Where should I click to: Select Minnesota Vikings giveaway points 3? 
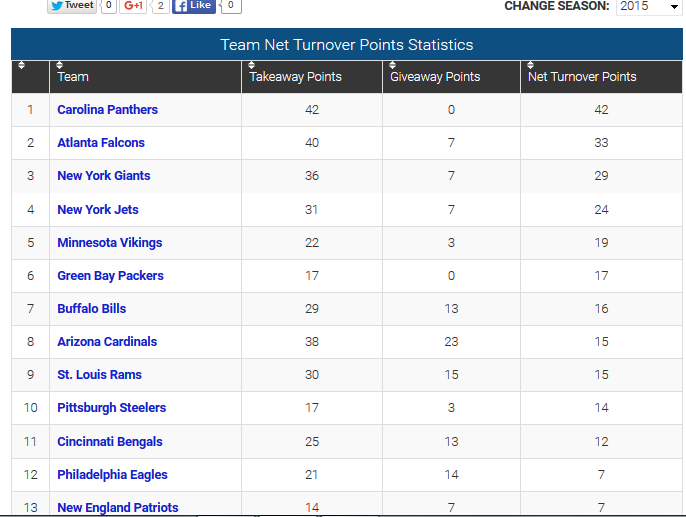[452, 243]
